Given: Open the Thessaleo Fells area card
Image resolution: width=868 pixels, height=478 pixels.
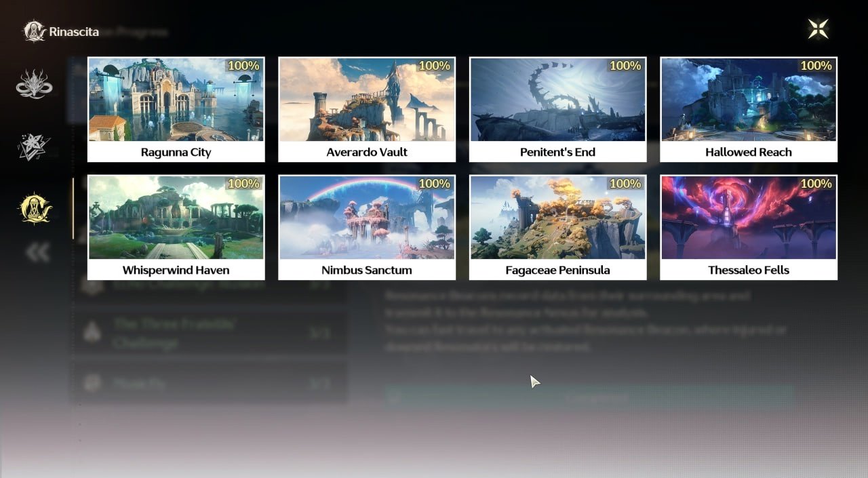Looking at the screenshot, I should point(749,227).
